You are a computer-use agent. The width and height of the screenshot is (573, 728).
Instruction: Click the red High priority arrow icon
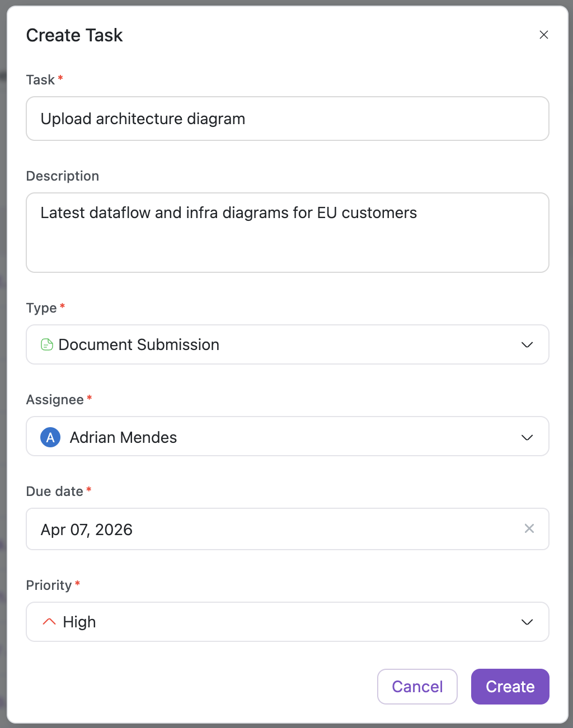(x=49, y=622)
